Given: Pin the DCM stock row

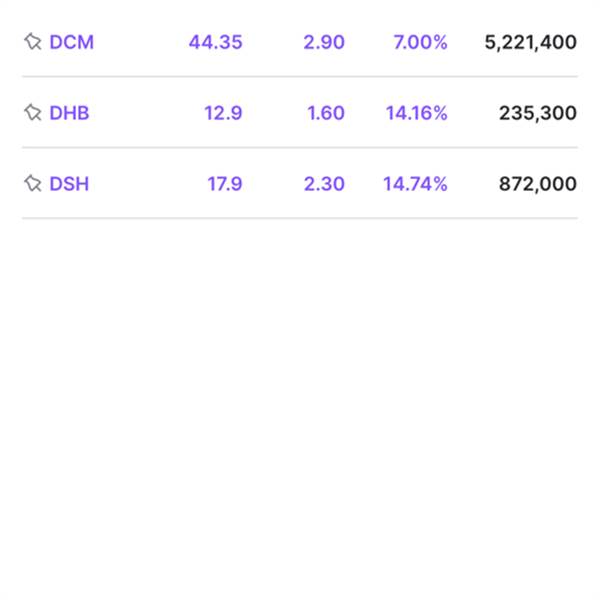Looking at the screenshot, I should 33,42.
